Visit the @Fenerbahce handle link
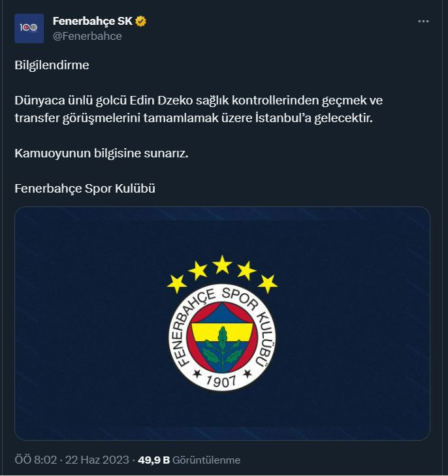 [x=87, y=37]
